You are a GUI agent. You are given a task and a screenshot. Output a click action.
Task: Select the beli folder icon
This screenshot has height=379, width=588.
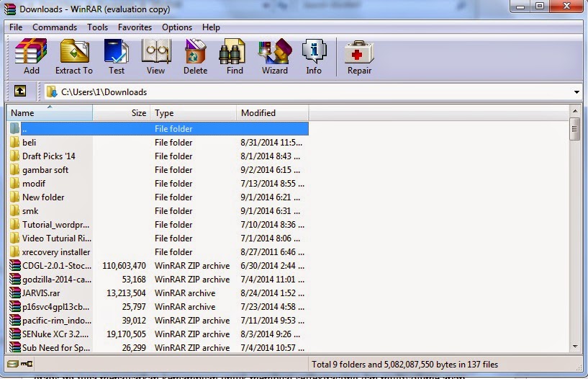[14, 142]
